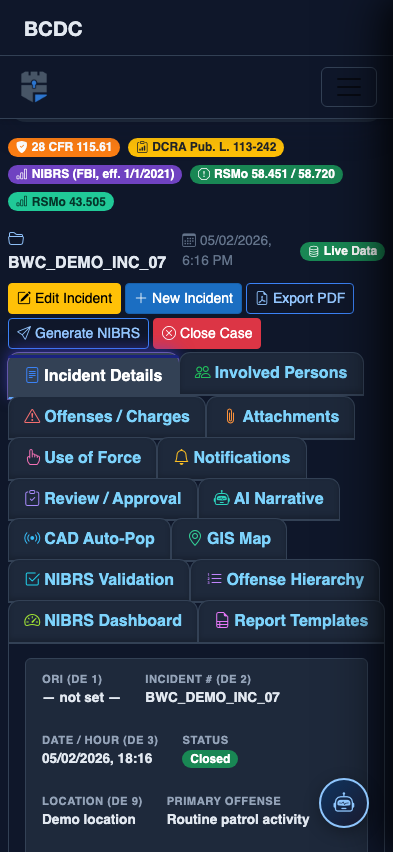Click the Edit Incident button
Viewport: 393px width, 852px height.
coord(65,298)
